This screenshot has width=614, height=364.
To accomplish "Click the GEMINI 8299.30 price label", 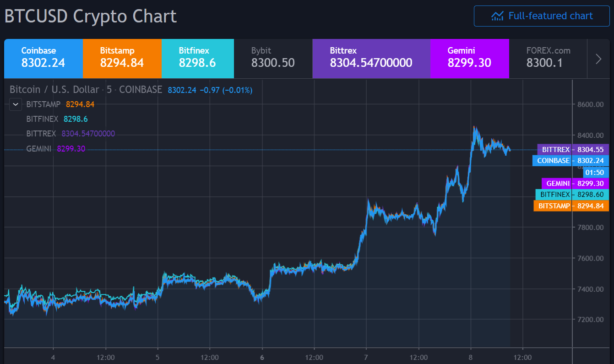I will (576, 184).
